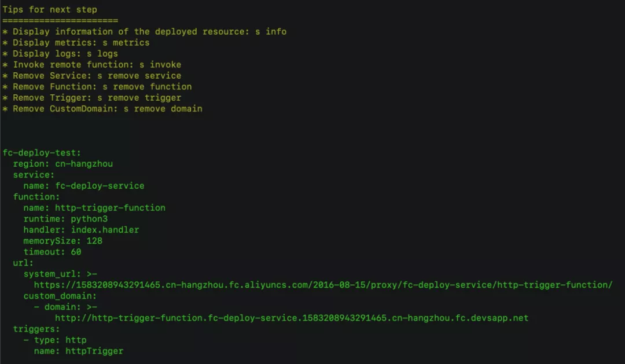This screenshot has height=364, width=625.
Task: Click the "Invoke remote function" tip line
Action: click(x=97, y=65)
